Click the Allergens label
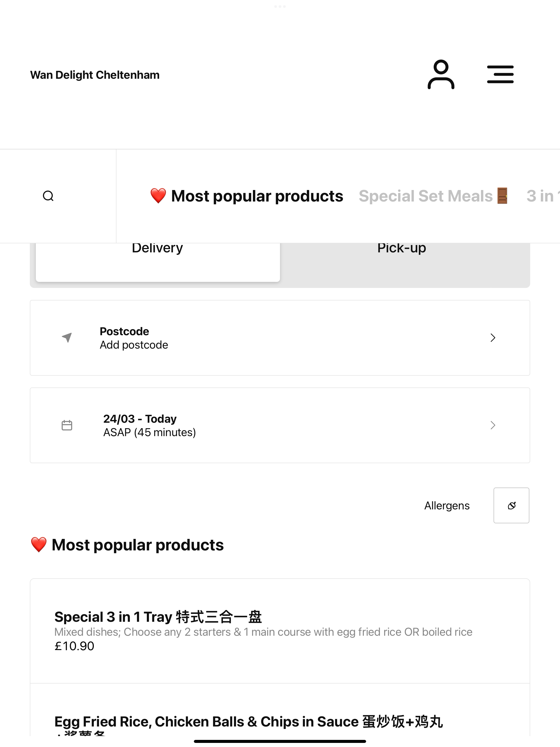Viewport: 560px width, 747px height. point(447,506)
